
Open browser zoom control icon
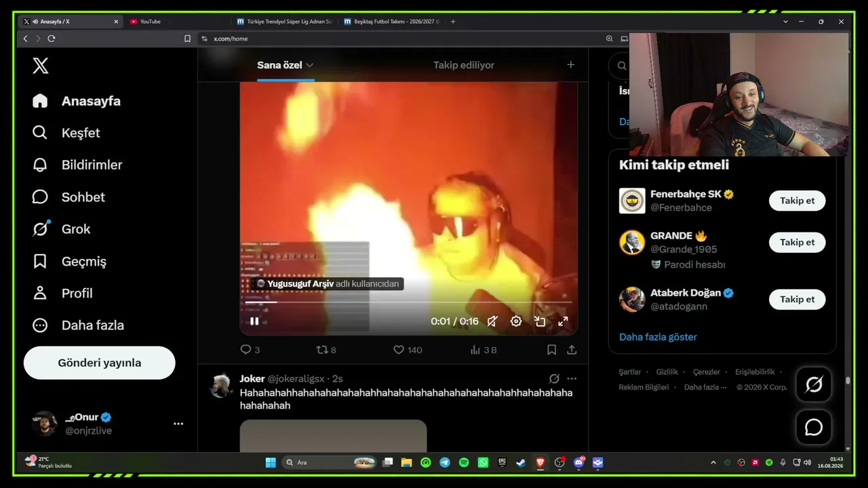[610, 39]
